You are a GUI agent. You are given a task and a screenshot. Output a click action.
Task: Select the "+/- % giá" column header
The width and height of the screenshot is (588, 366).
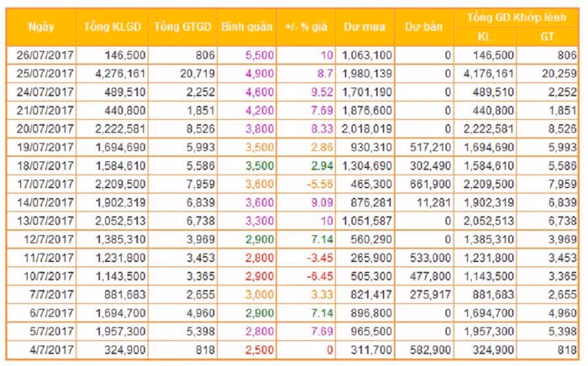tap(307, 28)
